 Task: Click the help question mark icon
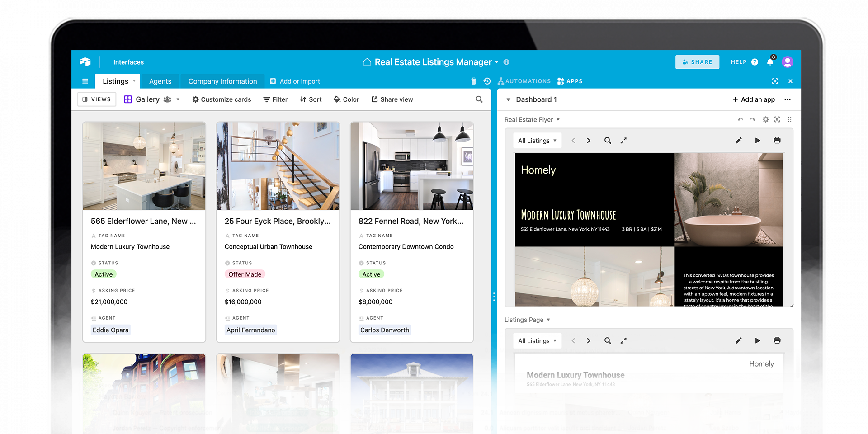(755, 62)
